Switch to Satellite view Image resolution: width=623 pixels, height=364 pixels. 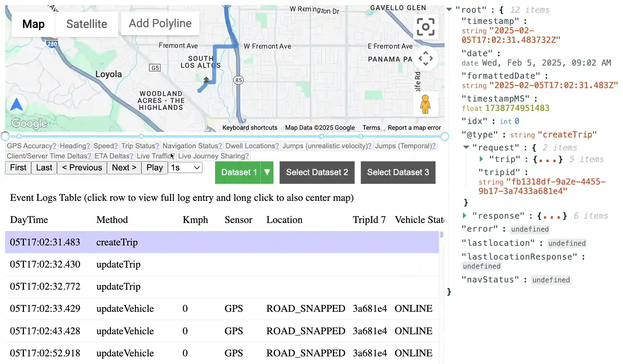click(x=87, y=24)
